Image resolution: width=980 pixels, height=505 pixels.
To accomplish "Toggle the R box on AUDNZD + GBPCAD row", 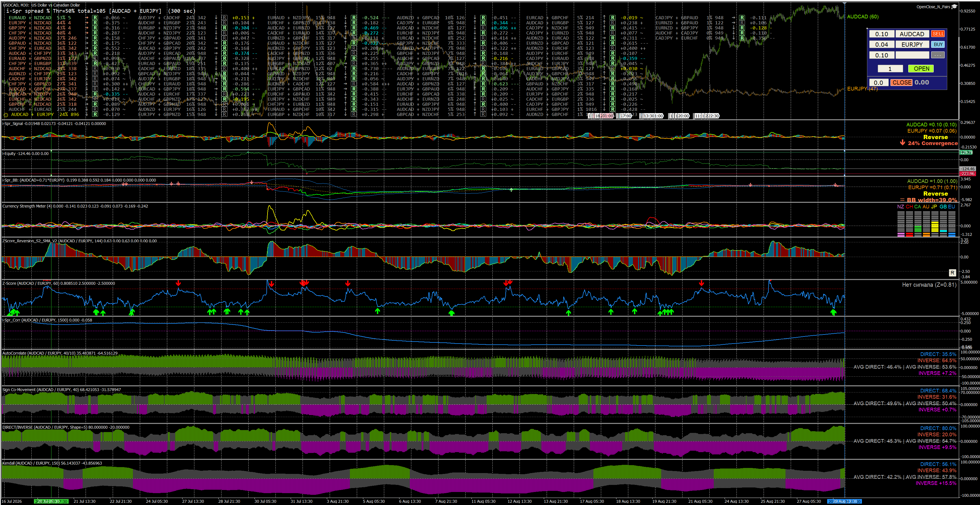I will point(483,18).
